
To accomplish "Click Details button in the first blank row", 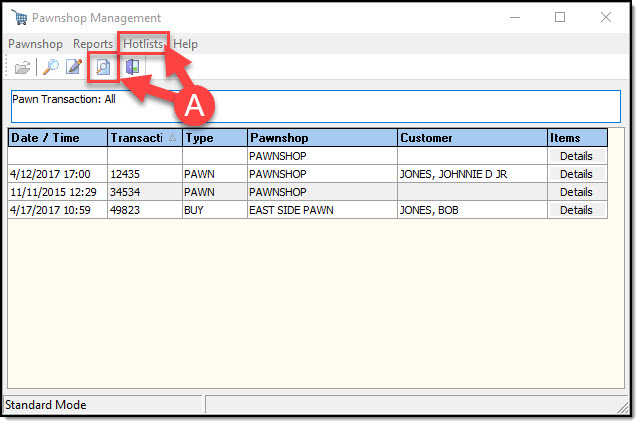I will tap(576, 156).
